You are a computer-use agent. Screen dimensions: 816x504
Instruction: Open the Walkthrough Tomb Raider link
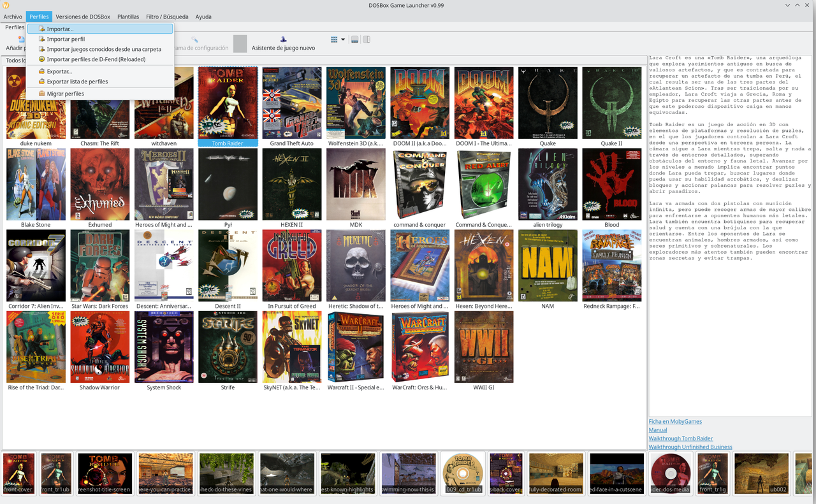pyautogui.click(x=681, y=438)
